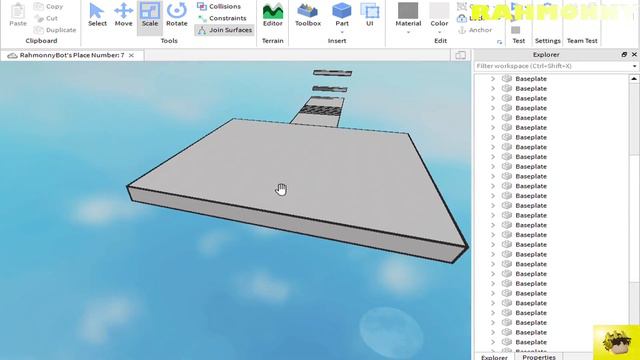Image resolution: width=640 pixels, height=360 pixels.
Task: Click the Copy button
Action: (49, 7)
